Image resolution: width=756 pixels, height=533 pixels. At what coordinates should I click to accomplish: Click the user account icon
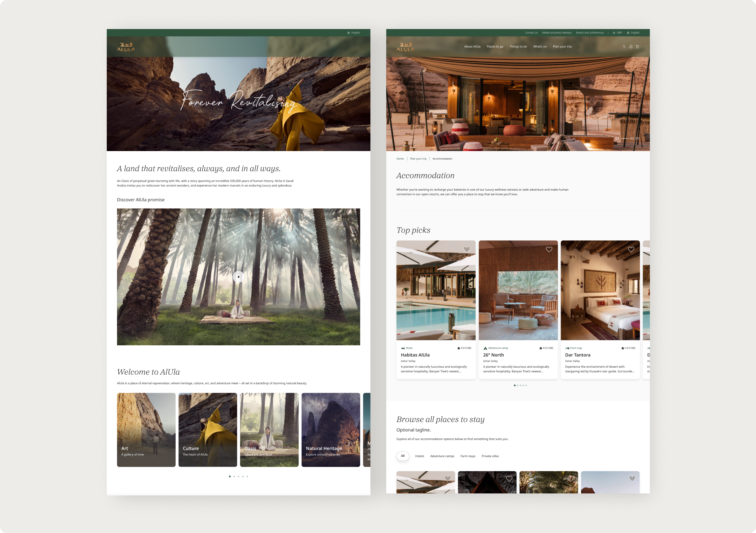pyautogui.click(x=630, y=47)
